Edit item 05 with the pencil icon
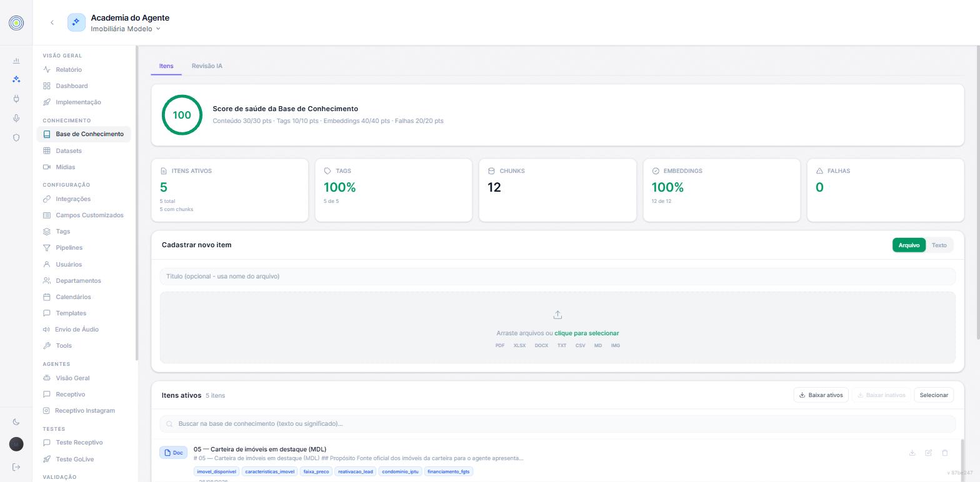 928,453
